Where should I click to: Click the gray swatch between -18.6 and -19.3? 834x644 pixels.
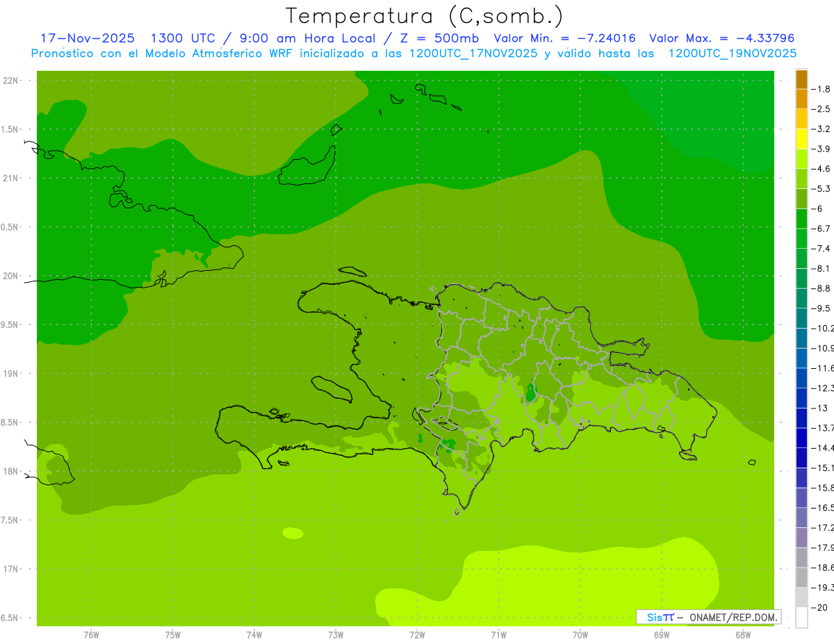[x=801, y=577]
